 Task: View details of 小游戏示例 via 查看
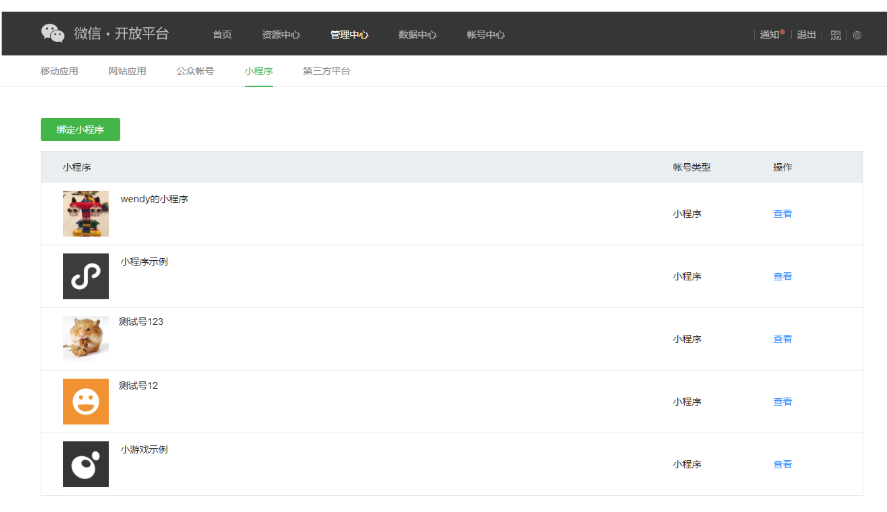782,464
